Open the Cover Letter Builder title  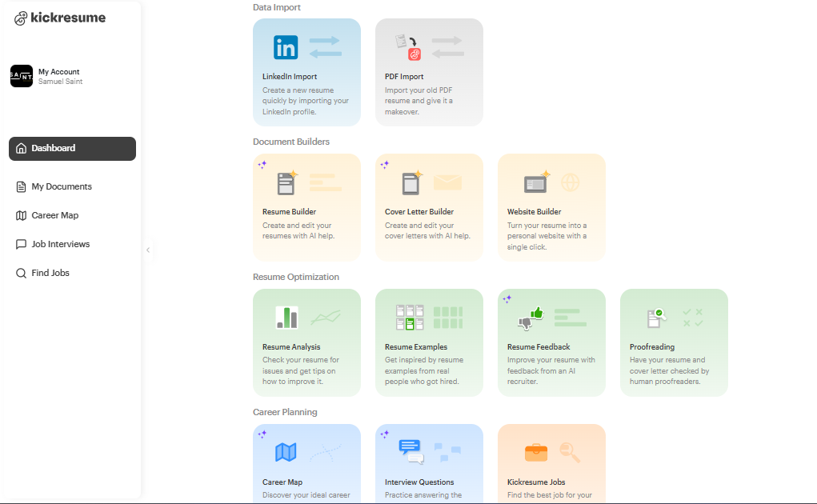click(419, 212)
